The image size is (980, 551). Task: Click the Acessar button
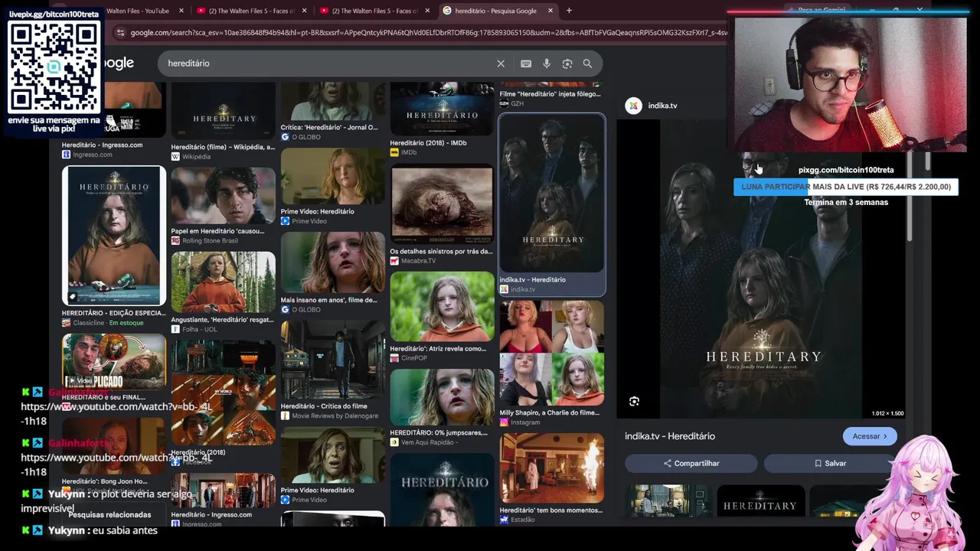tap(870, 436)
